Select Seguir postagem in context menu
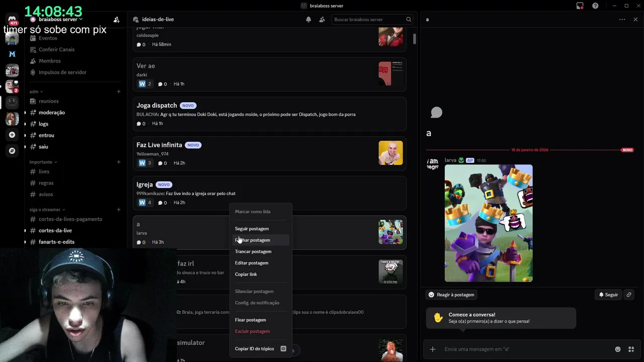The width and height of the screenshot is (644, 362). click(261, 229)
